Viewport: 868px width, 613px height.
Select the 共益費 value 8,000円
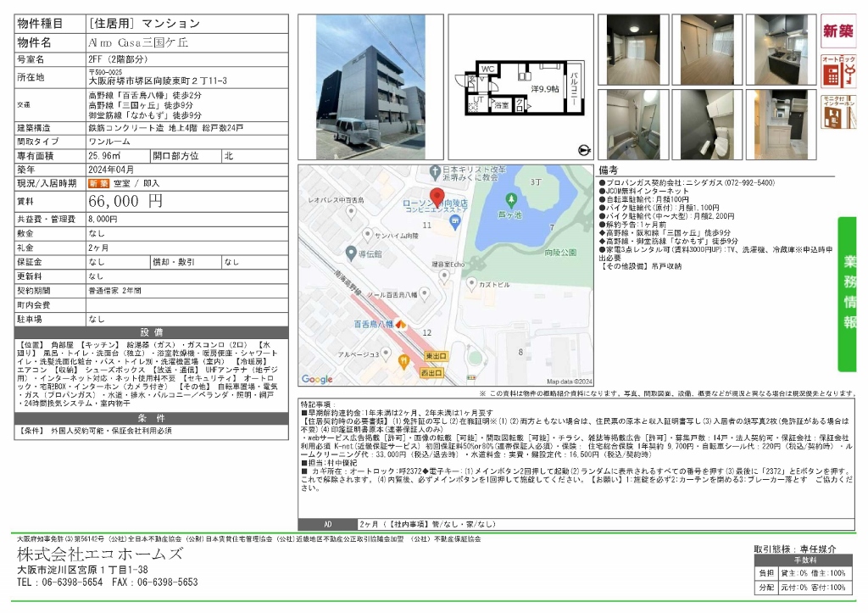(x=103, y=220)
